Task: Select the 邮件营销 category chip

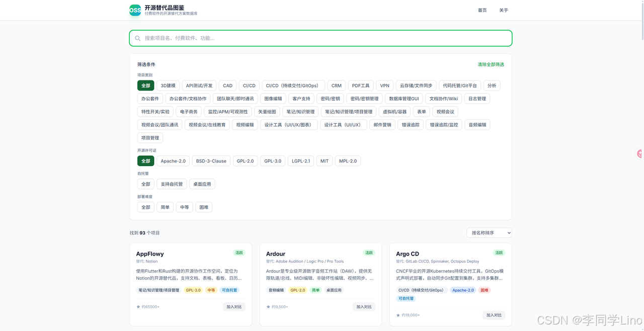Action: coord(382,125)
